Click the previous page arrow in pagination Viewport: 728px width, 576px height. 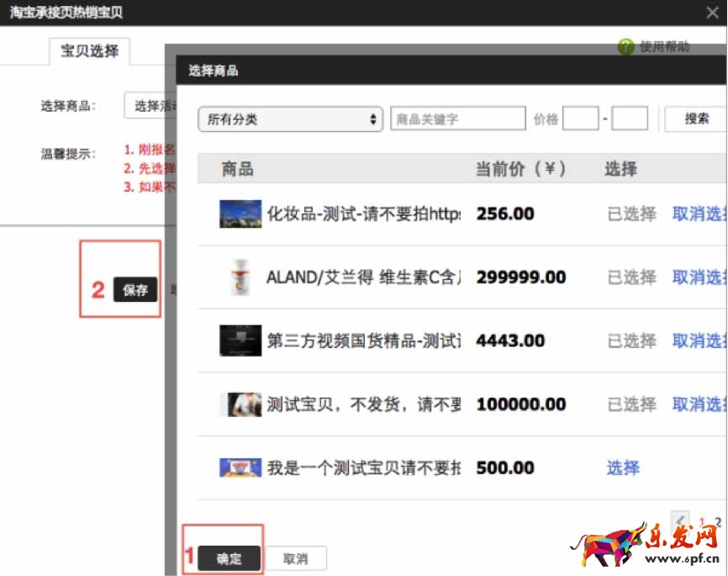[x=681, y=521]
